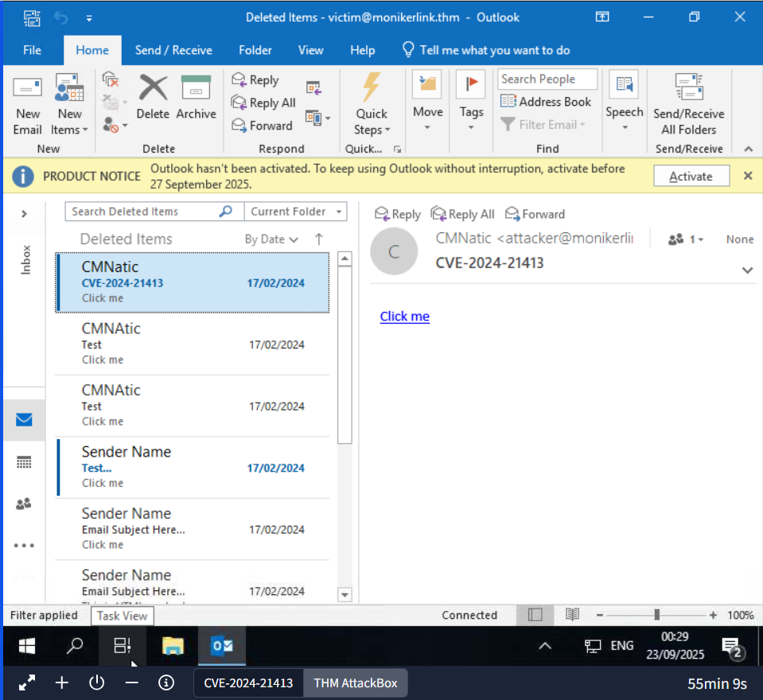Click Tell me what you want to do
This screenshot has width=763, height=700.
[x=487, y=50]
